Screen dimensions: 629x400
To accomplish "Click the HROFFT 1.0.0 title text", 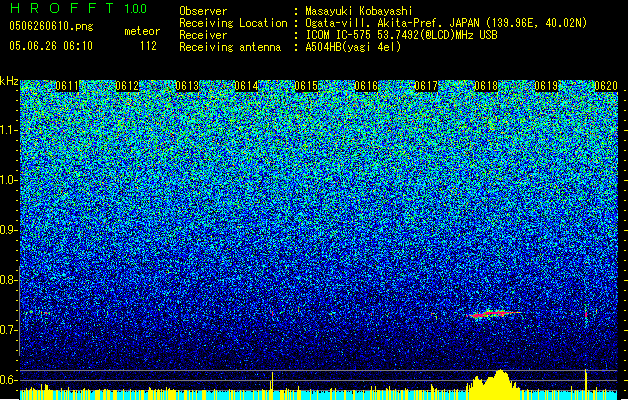I will pos(78,8).
